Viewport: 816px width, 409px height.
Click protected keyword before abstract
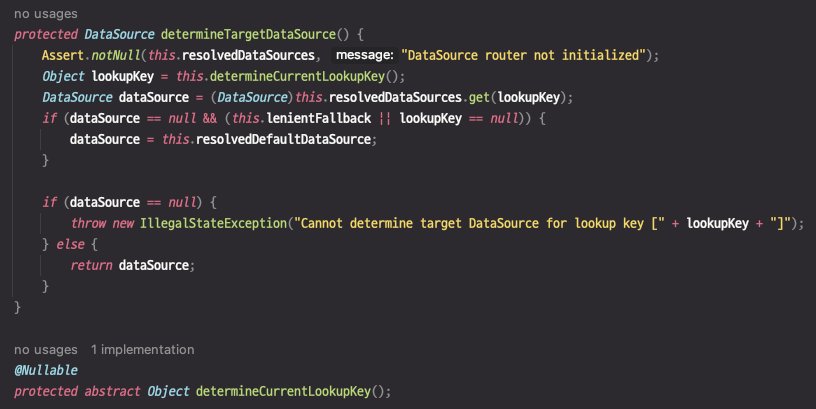tap(46, 391)
